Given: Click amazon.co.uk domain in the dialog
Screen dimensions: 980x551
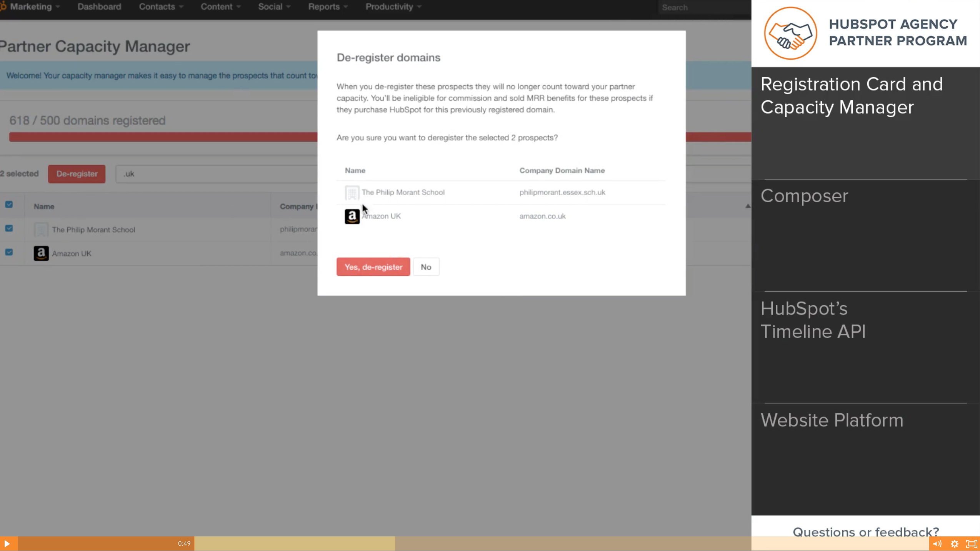Looking at the screenshot, I should [x=542, y=216].
